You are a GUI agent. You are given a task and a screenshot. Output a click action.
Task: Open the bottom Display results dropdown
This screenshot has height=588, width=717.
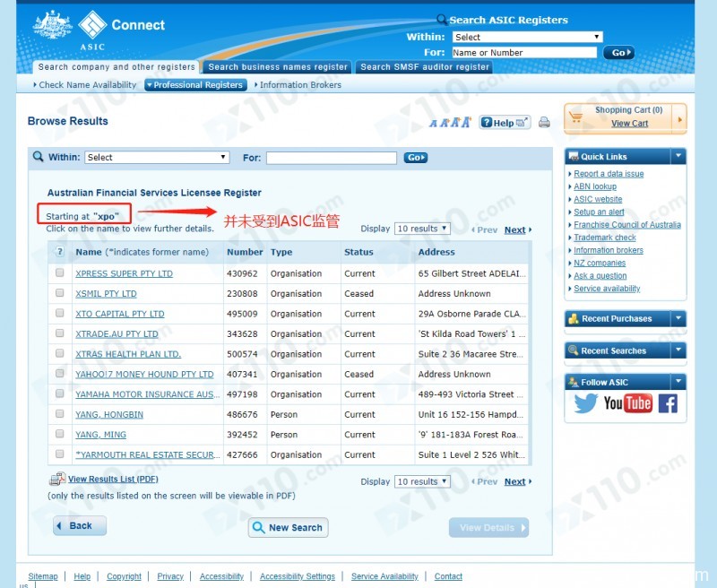(x=422, y=481)
